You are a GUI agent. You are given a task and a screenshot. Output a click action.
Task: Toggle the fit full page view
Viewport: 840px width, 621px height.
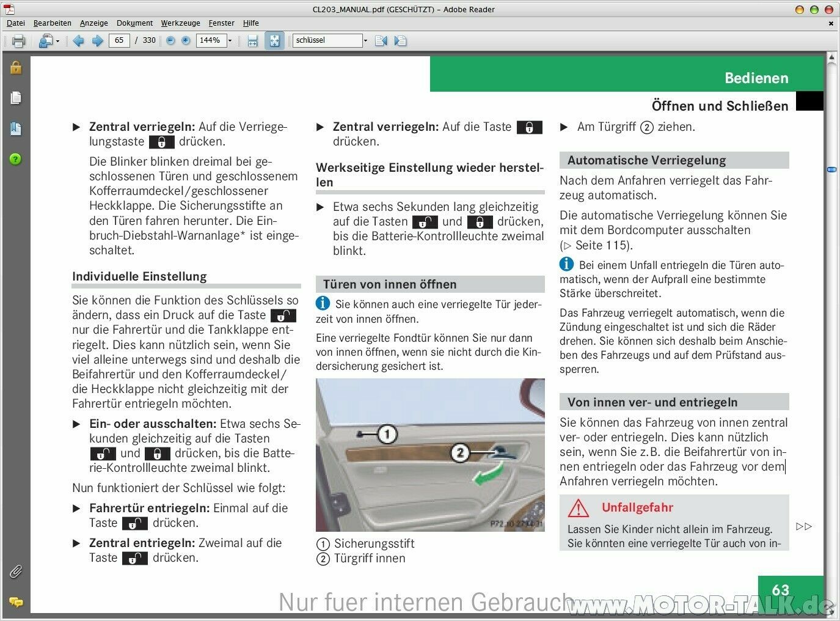pyautogui.click(x=274, y=41)
